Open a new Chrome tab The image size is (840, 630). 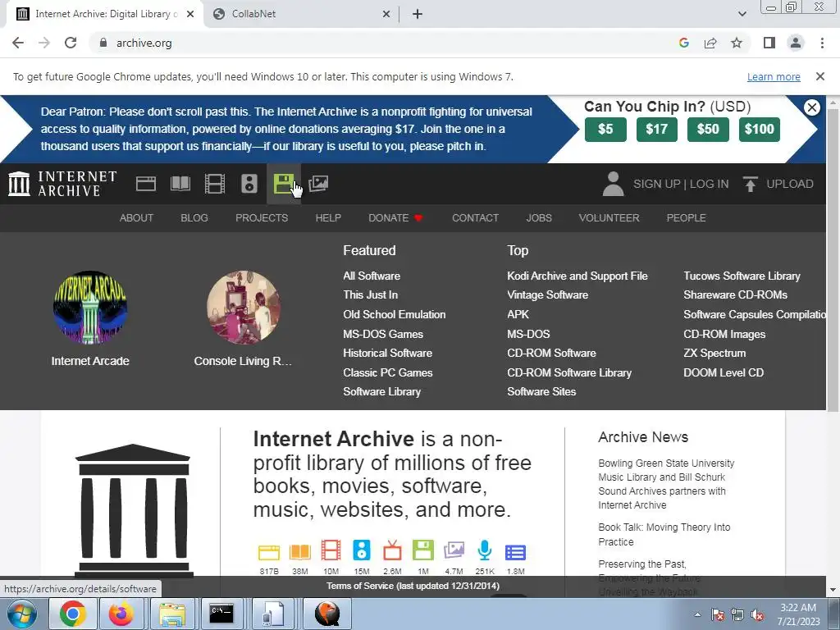(x=418, y=14)
